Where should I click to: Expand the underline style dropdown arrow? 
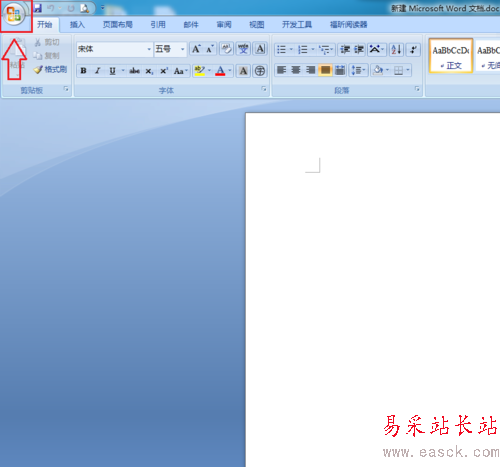123,71
